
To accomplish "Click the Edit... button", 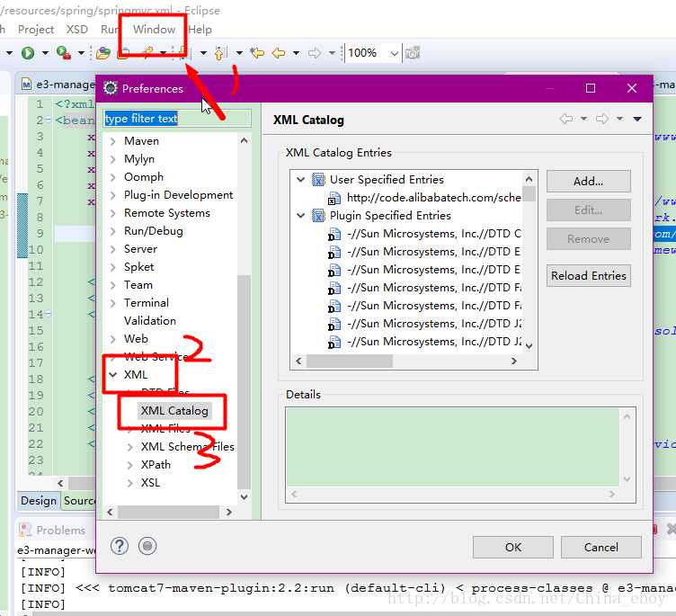I will tap(589, 210).
